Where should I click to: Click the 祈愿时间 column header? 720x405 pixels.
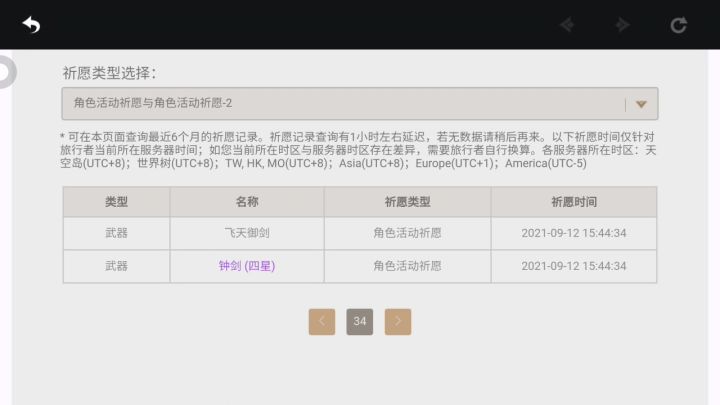(574, 202)
